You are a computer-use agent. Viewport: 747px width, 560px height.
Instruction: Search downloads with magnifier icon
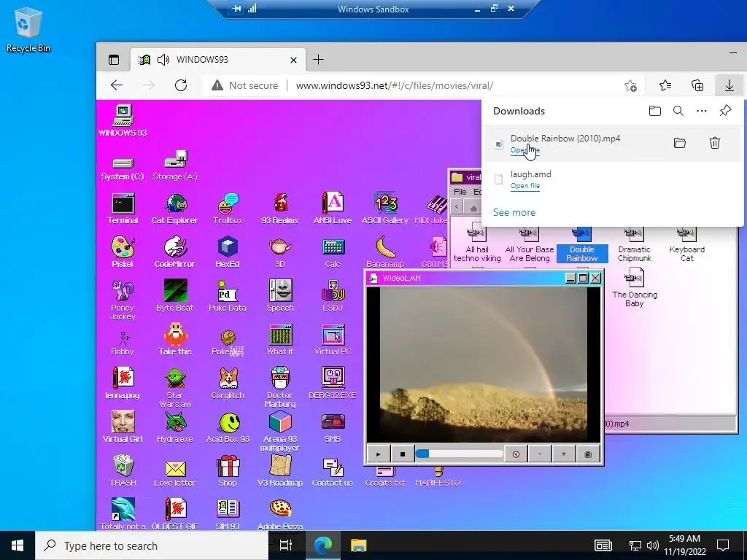pyautogui.click(x=678, y=111)
